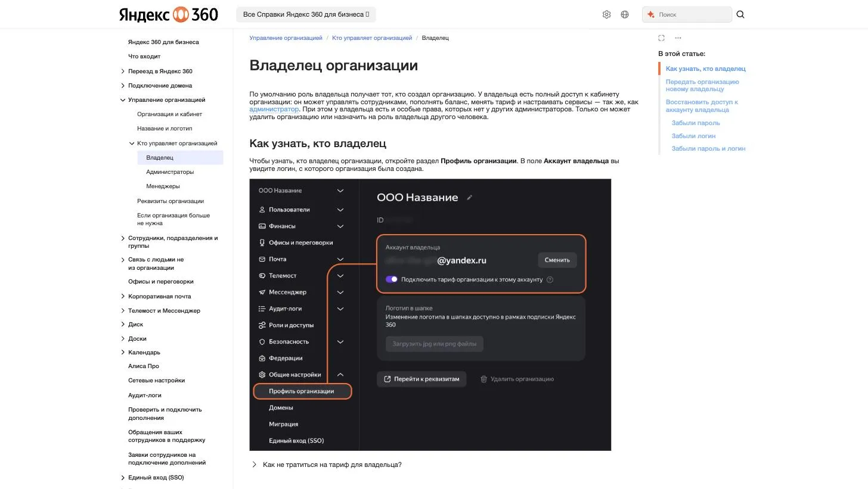This screenshot has width=868, height=489.
Task: Click the fullscreen icon above article outline
Action: tap(661, 38)
